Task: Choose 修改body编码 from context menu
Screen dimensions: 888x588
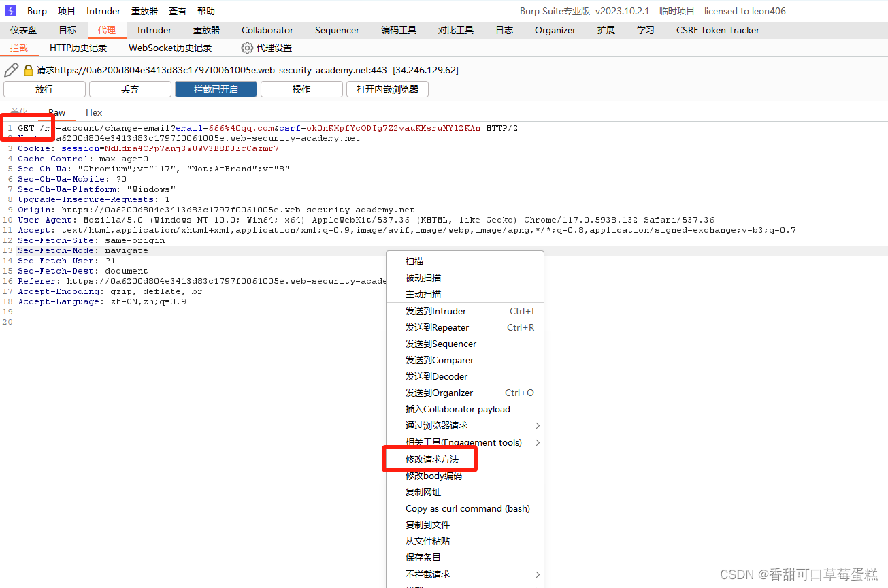Action: pos(465,476)
